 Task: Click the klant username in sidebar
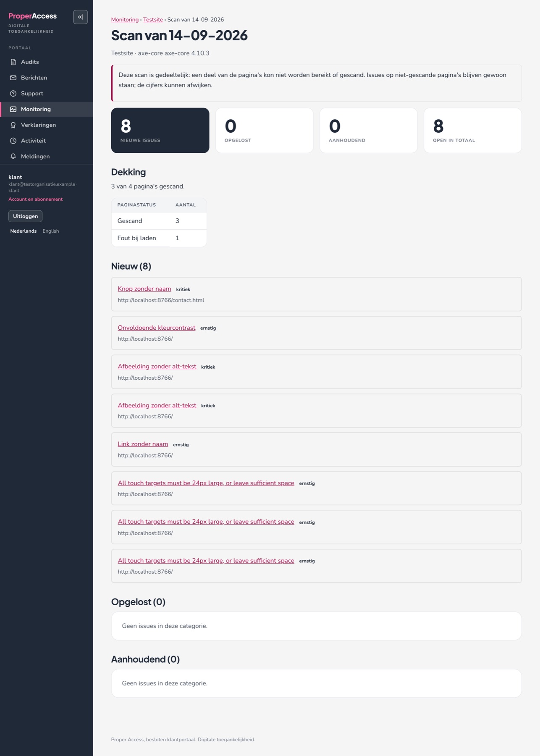point(15,177)
